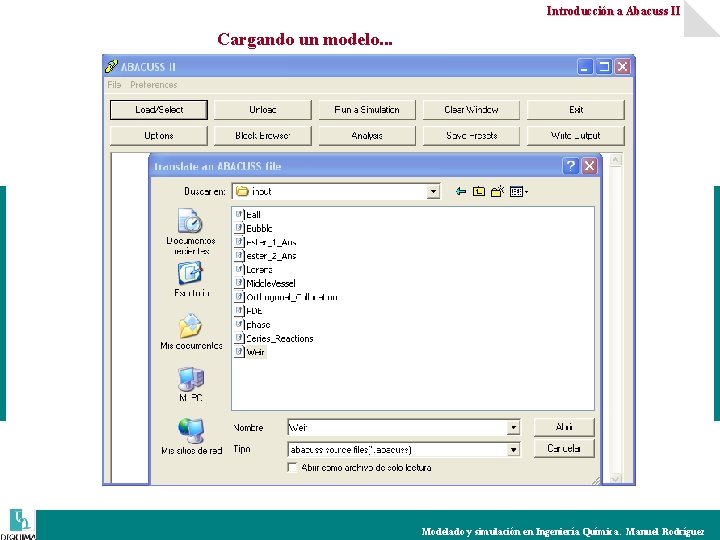Click the Analysis button
The height and width of the screenshot is (540, 720).
[x=367, y=135]
